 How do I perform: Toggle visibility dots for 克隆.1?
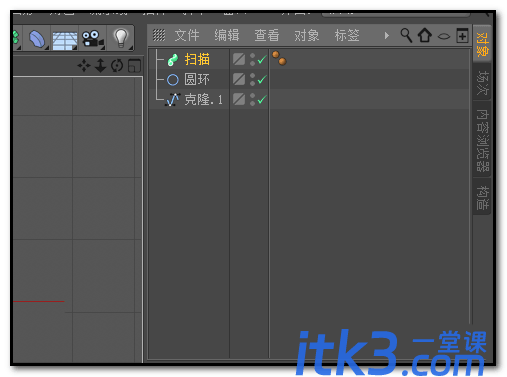253,99
